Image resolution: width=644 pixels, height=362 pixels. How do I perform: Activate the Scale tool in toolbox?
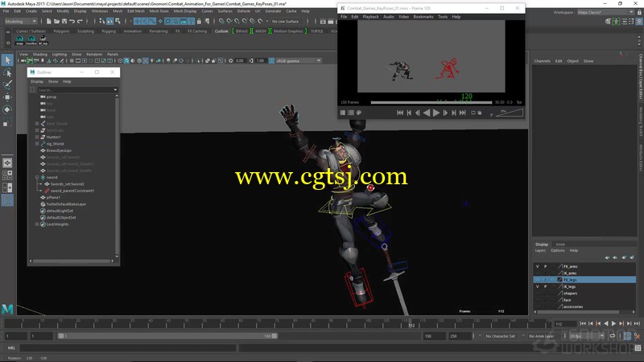click(x=7, y=122)
